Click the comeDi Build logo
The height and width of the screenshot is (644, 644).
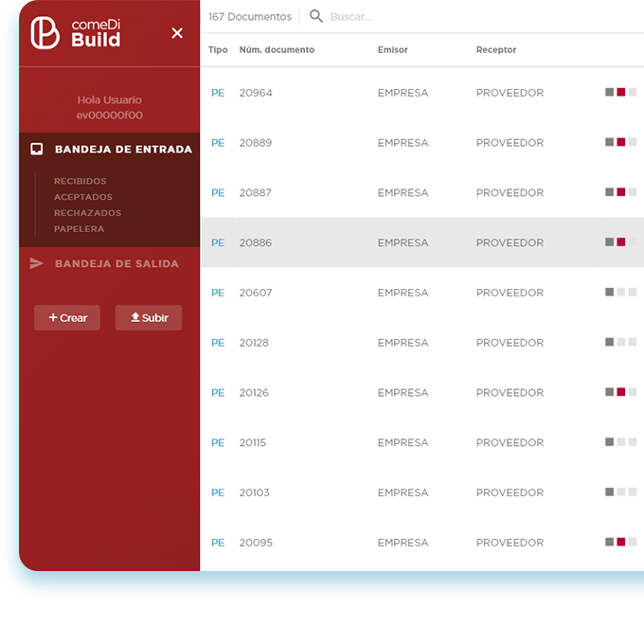tap(76, 33)
